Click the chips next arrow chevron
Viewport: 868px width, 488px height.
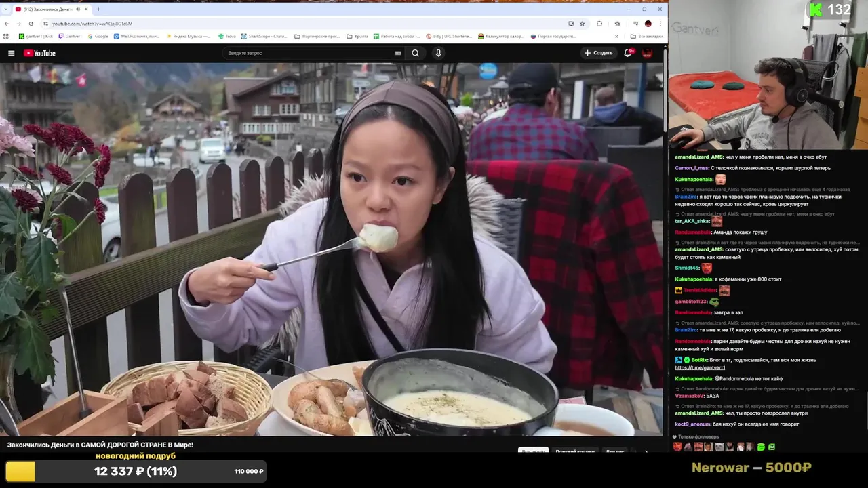point(646,451)
